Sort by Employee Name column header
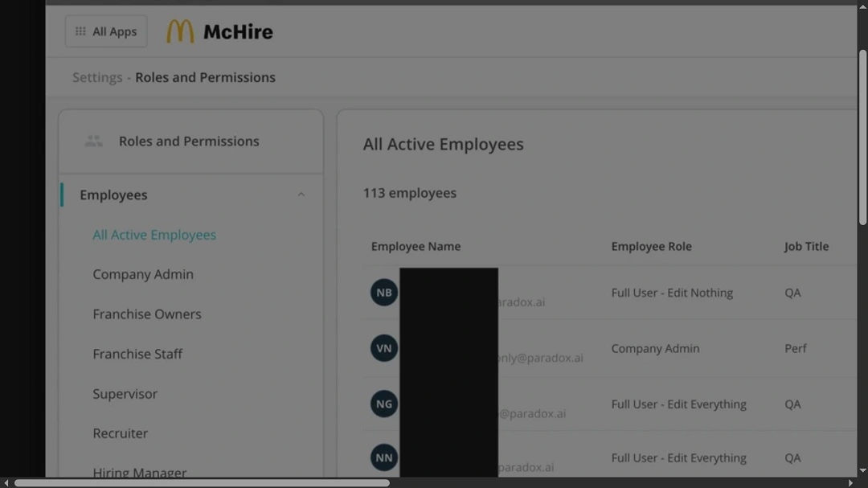The image size is (868, 488). pos(416,247)
